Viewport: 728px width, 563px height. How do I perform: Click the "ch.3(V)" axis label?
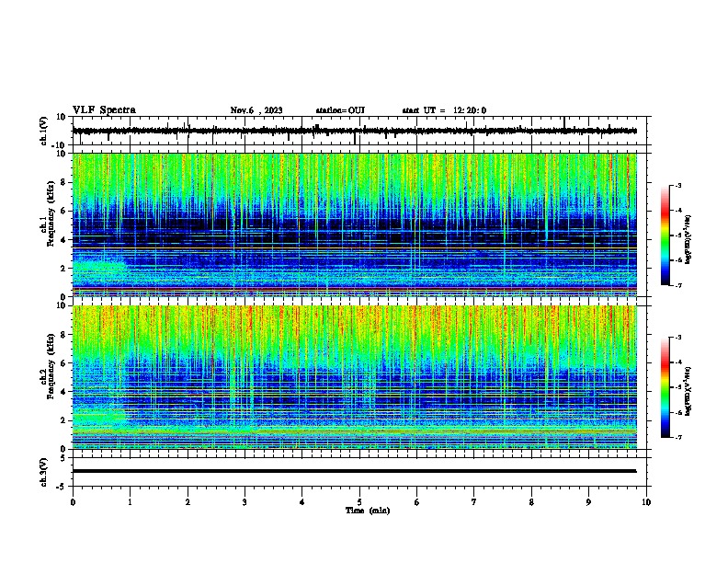pos(44,472)
